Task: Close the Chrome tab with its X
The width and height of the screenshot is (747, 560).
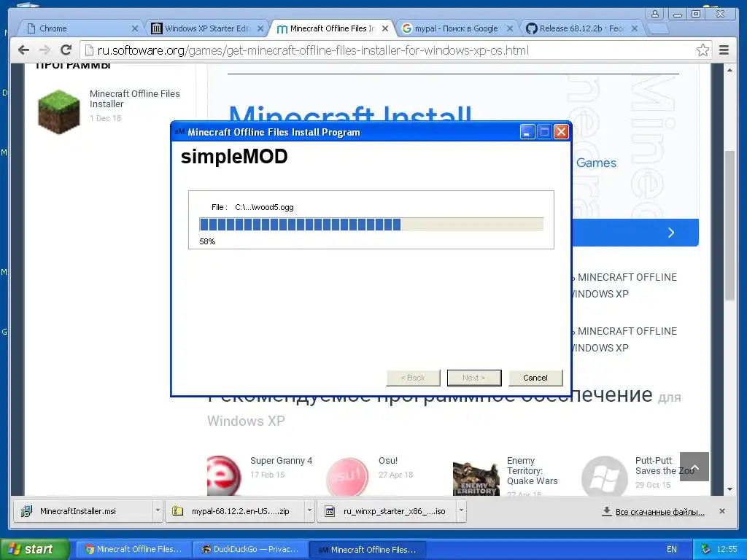Action: tap(135, 28)
